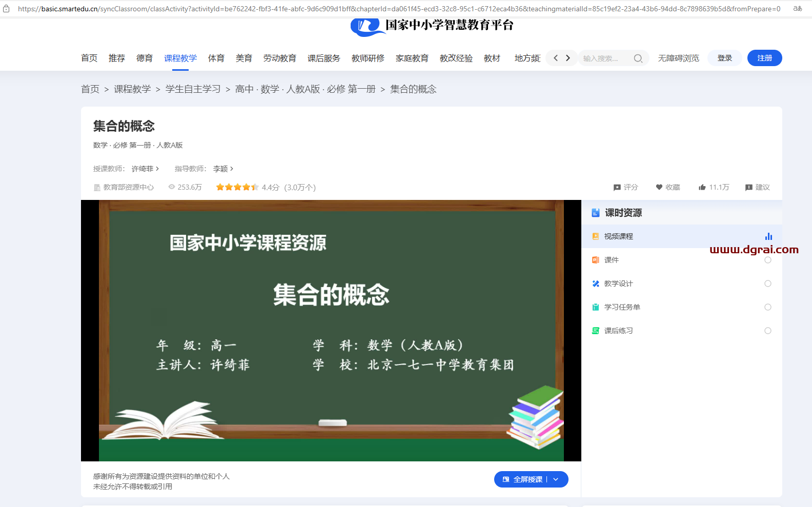This screenshot has height=507, width=812.
Task: Open the 课程教学 nav tab
Action: coord(180,58)
